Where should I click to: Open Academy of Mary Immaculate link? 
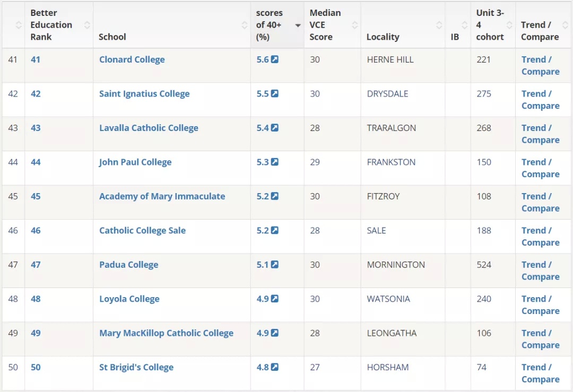pos(162,196)
